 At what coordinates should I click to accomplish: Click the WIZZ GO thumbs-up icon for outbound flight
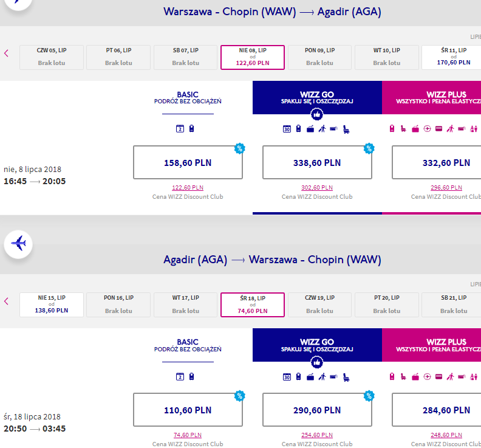pyautogui.click(x=317, y=114)
